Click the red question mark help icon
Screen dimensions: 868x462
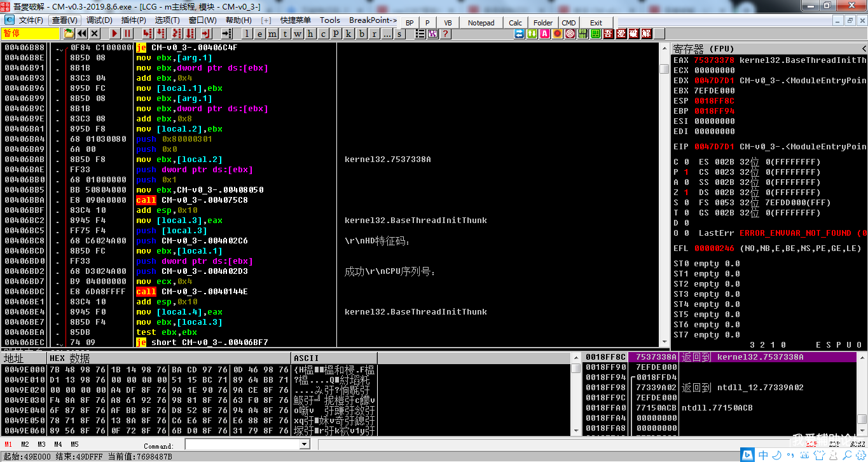pos(445,34)
